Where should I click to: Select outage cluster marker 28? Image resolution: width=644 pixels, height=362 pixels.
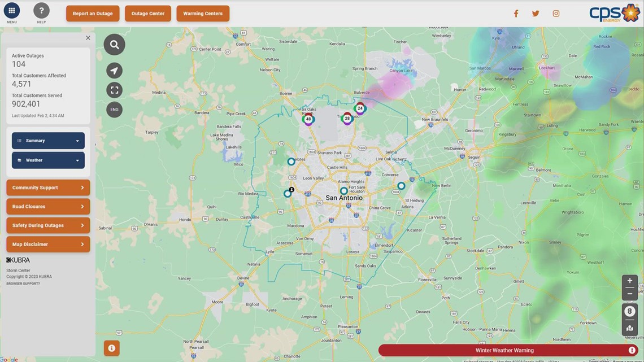[347, 119]
